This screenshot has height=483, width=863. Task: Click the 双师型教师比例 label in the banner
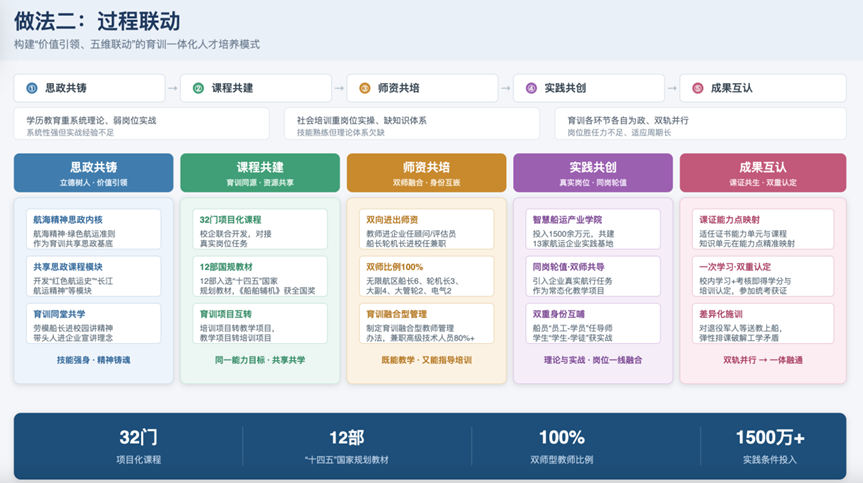point(562,460)
